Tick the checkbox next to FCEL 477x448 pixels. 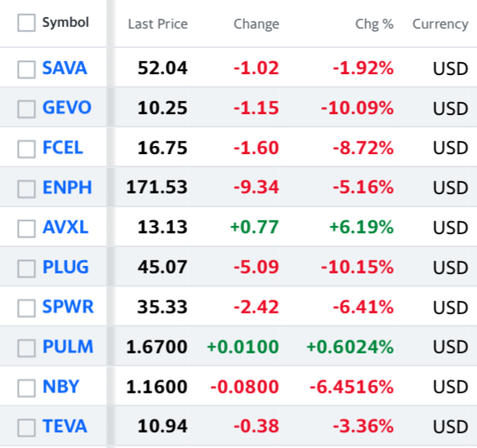pos(26,149)
